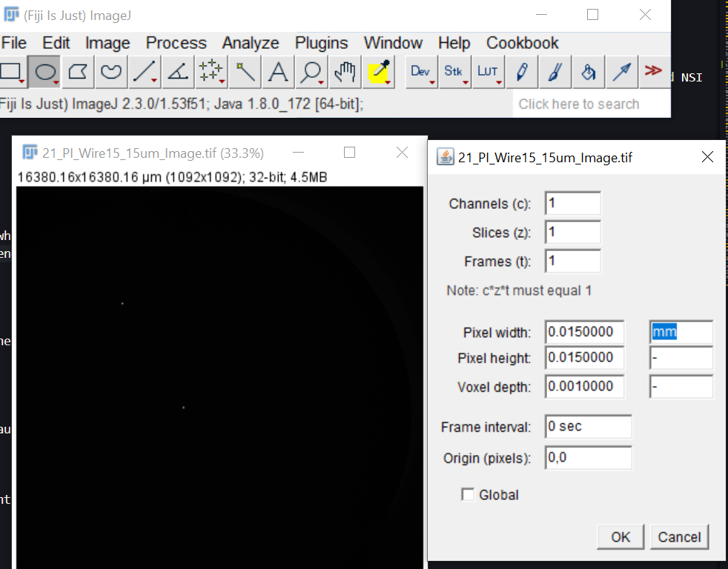Open the File menu

[x=14, y=43]
